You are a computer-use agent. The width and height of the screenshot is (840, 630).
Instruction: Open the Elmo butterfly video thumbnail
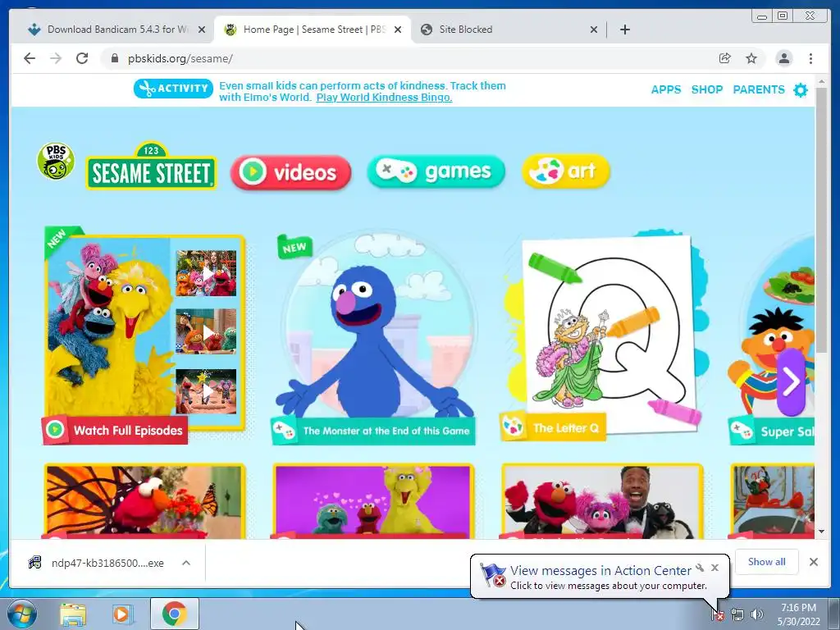tap(144, 501)
